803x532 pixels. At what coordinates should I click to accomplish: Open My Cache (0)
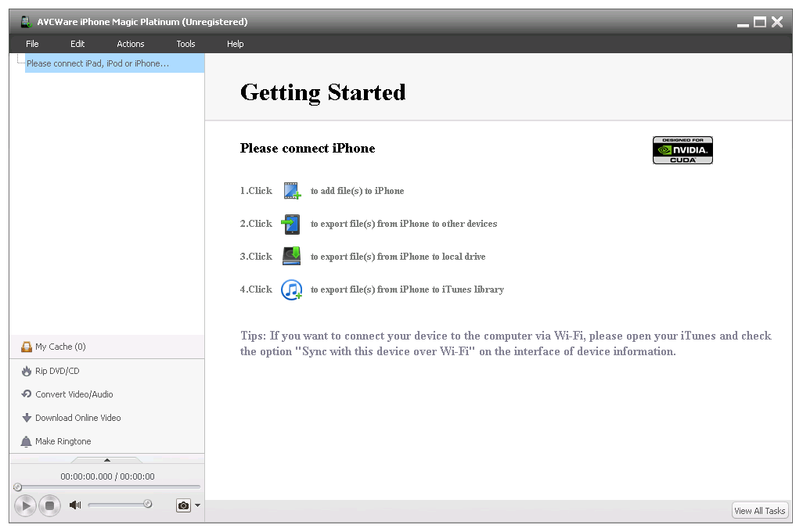coord(107,347)
